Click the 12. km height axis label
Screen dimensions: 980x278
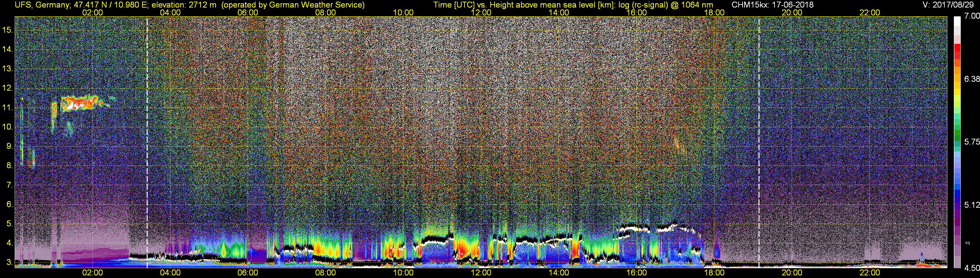click(8, 88)
